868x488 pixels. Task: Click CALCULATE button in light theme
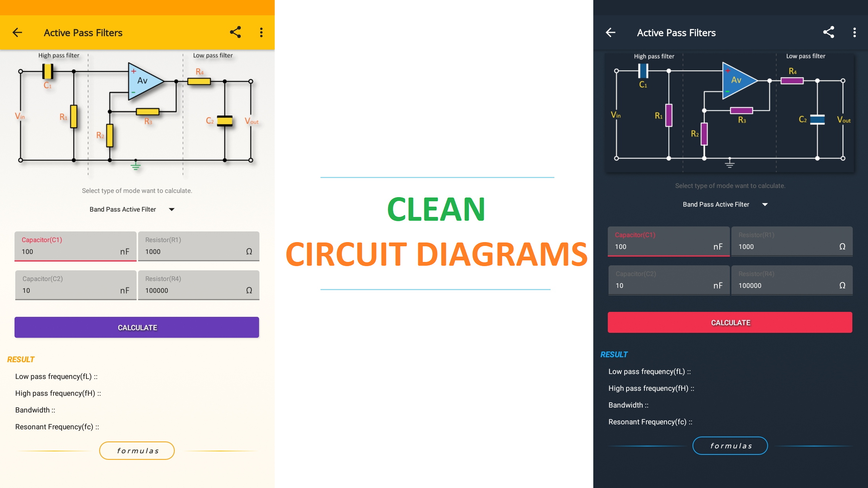click(x=137, y=327)
